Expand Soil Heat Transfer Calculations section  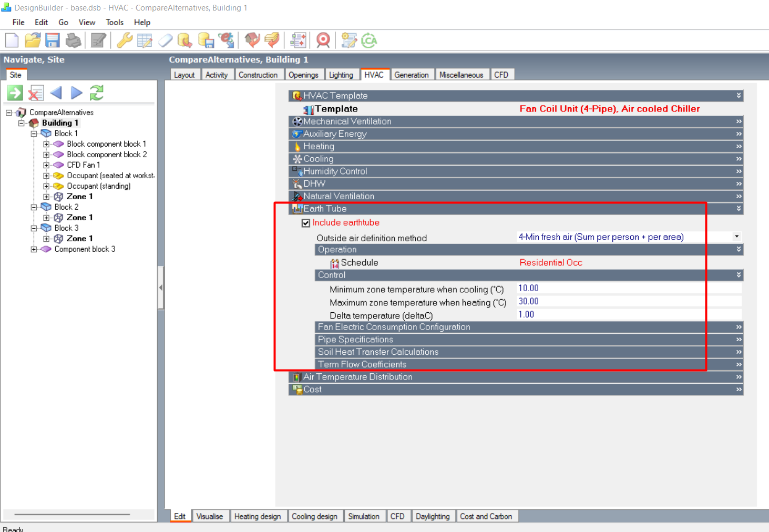[x=529, y=352]
